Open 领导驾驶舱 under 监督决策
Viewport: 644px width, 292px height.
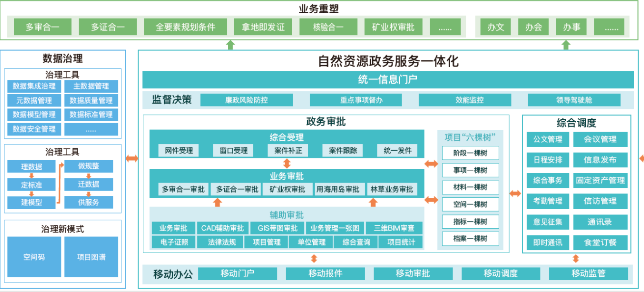coord(574,100)
